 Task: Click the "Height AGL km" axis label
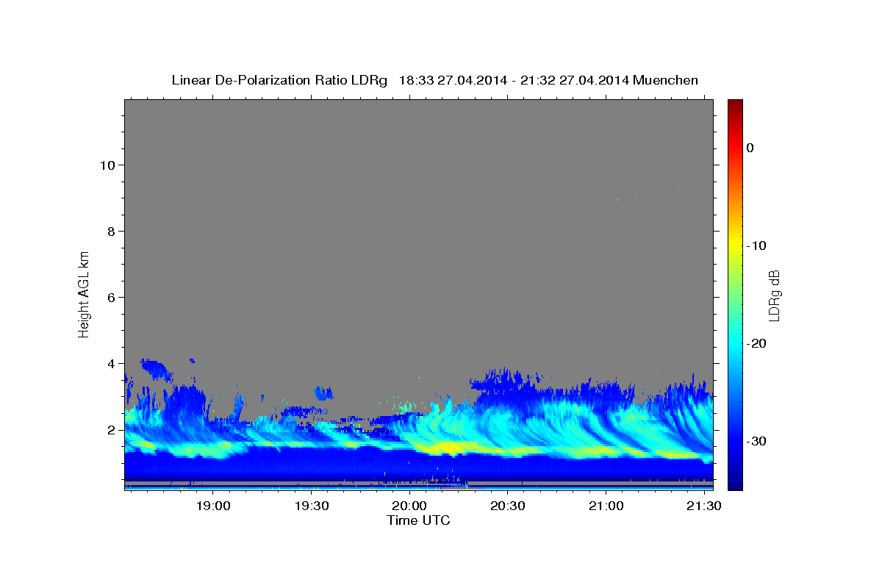(x=84, y=294)
